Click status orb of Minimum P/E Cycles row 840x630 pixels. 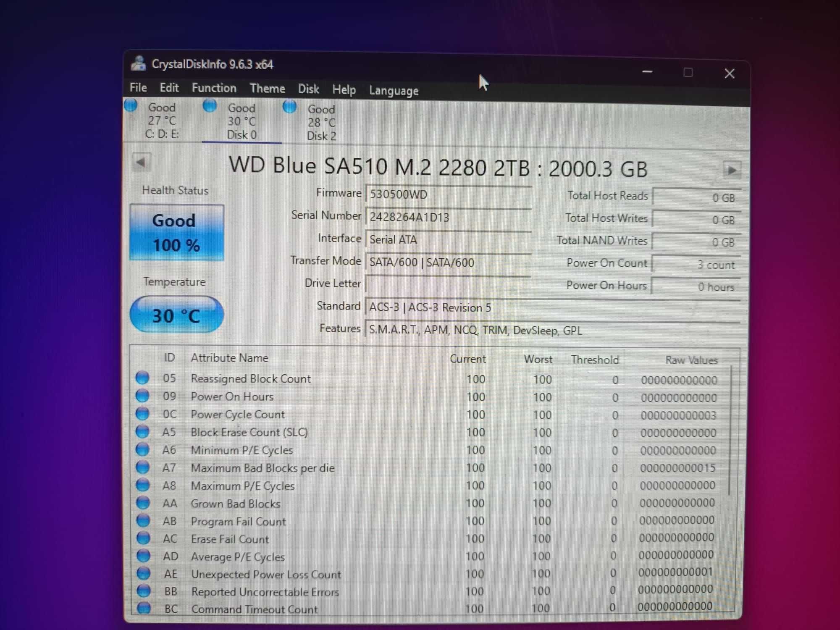click(x=142, y=449)
